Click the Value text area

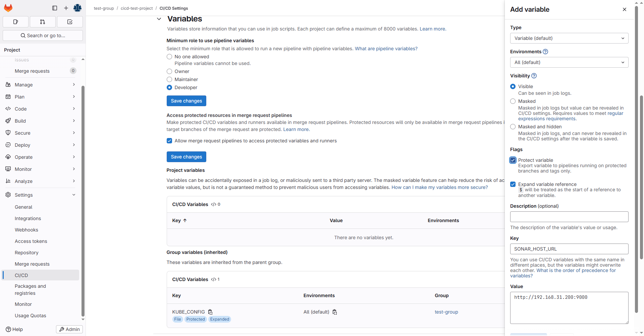point(569,308)
